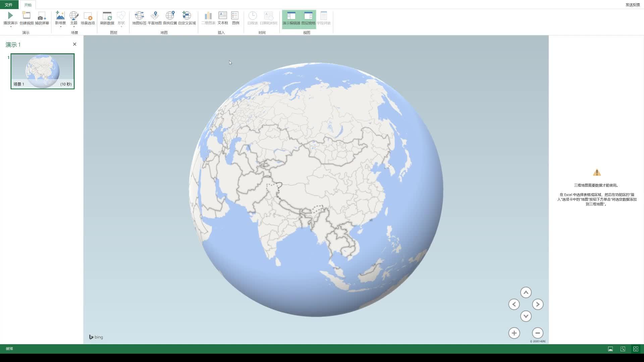Open the 主题 (Themes) dropdown
The width and height of the screenshot is (644, 362).
[x=74, y=26]
